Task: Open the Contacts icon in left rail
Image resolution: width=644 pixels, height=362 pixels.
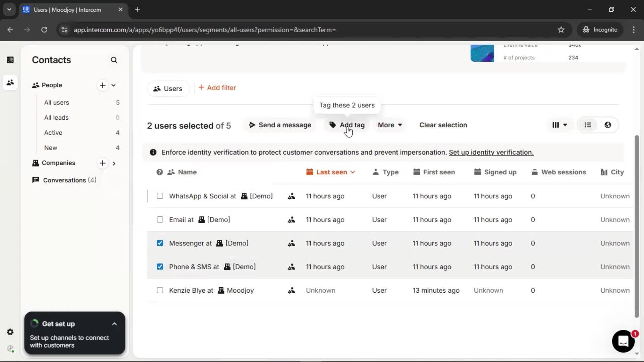Action: pyautogui.click(x=10, y=82)
